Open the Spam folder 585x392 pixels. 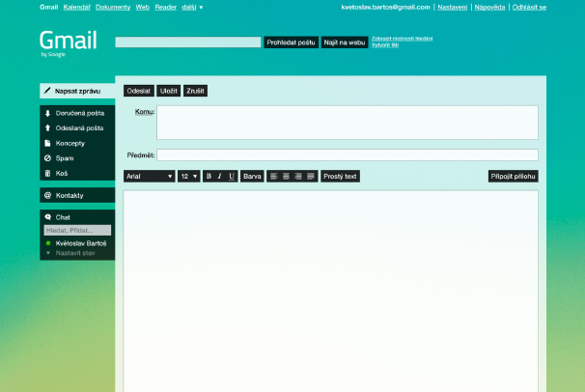pos(65,157)
